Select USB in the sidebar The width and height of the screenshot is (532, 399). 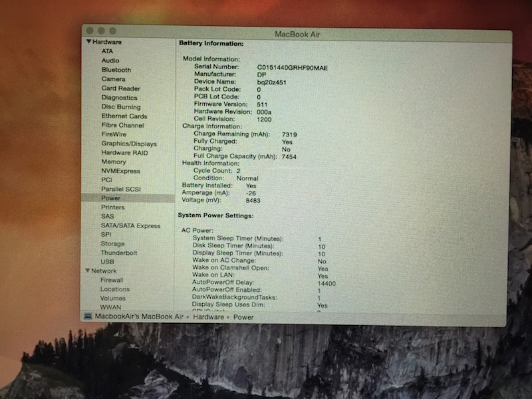click(107, 262)
